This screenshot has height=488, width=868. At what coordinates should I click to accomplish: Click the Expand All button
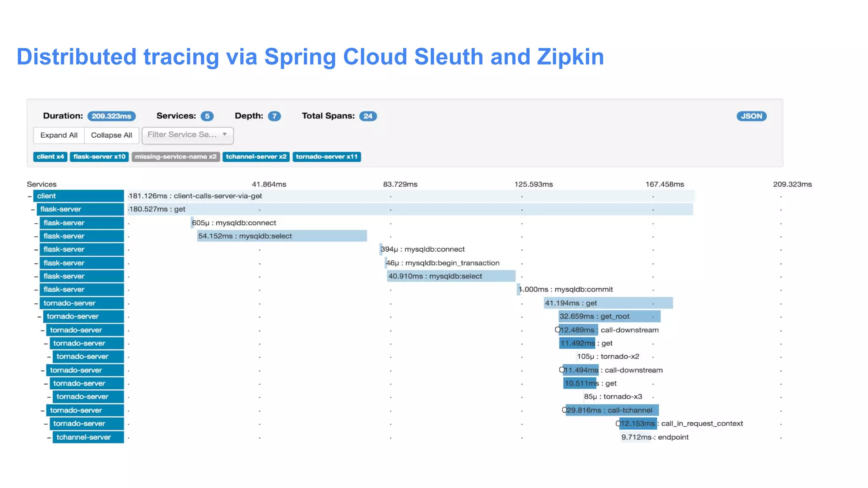click(x=59, y=135)
